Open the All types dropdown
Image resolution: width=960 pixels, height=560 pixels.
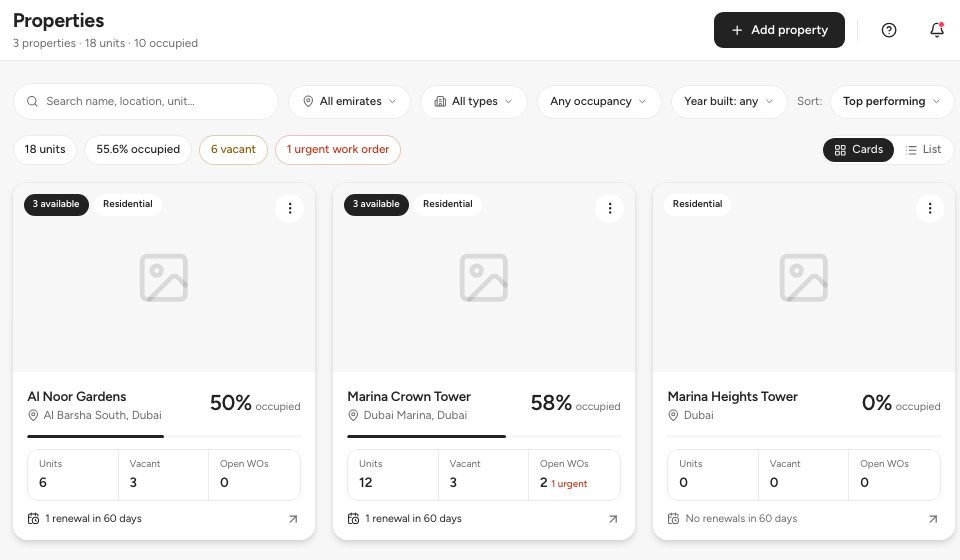(x=474, y=102)
